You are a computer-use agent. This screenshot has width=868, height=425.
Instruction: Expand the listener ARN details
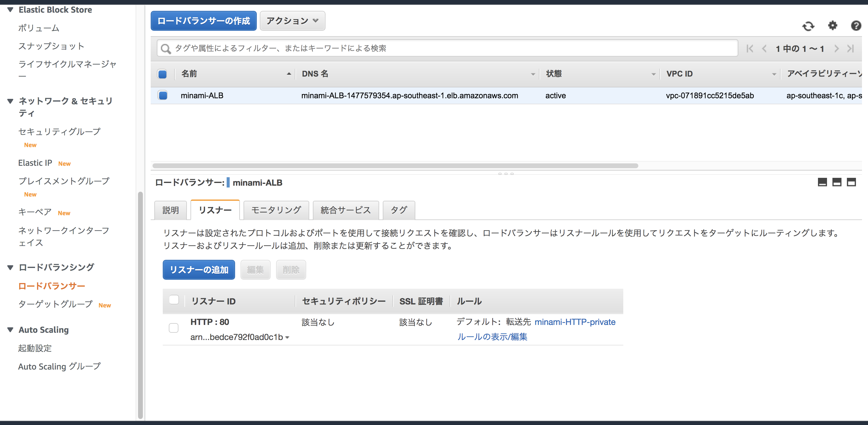tap(288, 337)
